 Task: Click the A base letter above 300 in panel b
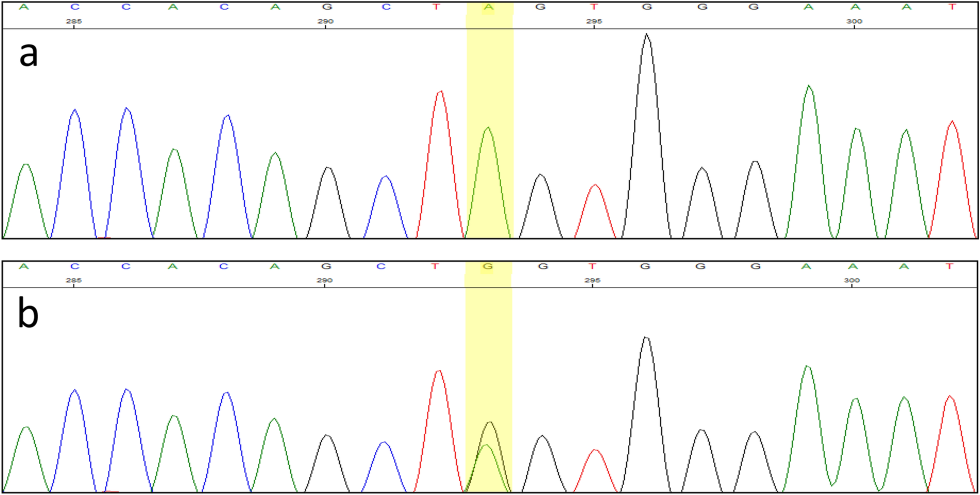pyautogui.click(x=853, y=266)
